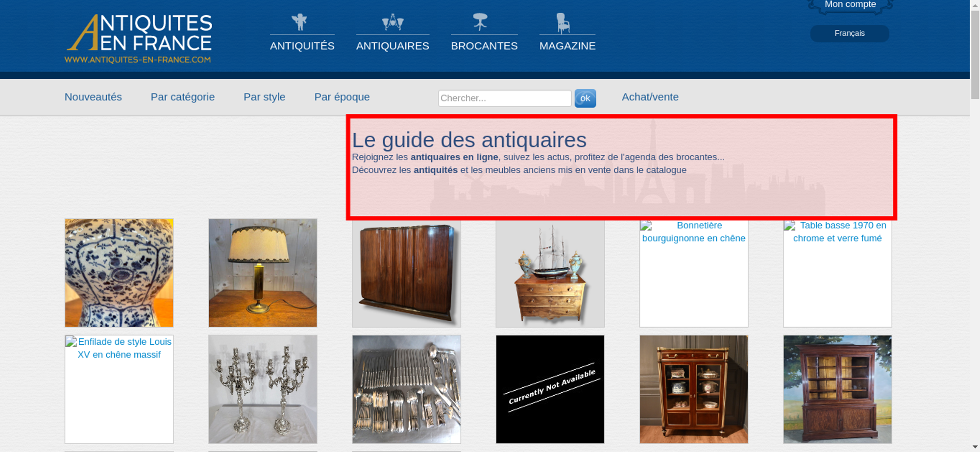
Task: Open Table basse 1970 en chrome listing
Action: [837, 273]
